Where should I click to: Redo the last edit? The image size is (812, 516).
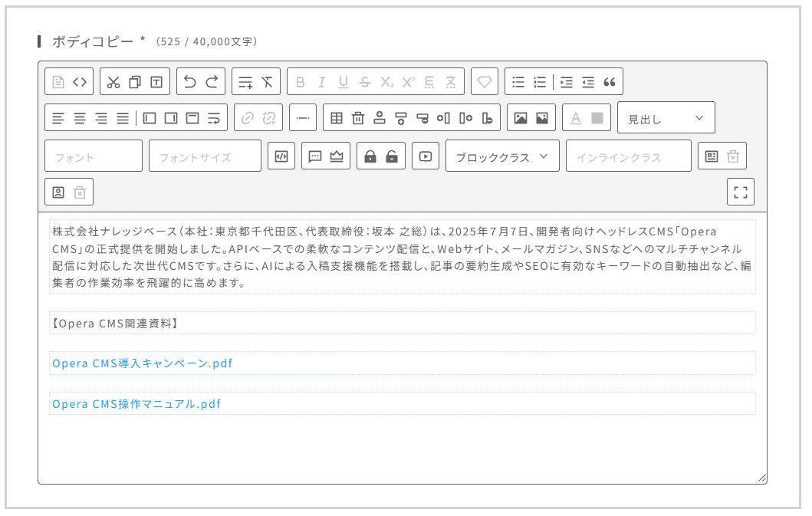[x=212, y=82]
